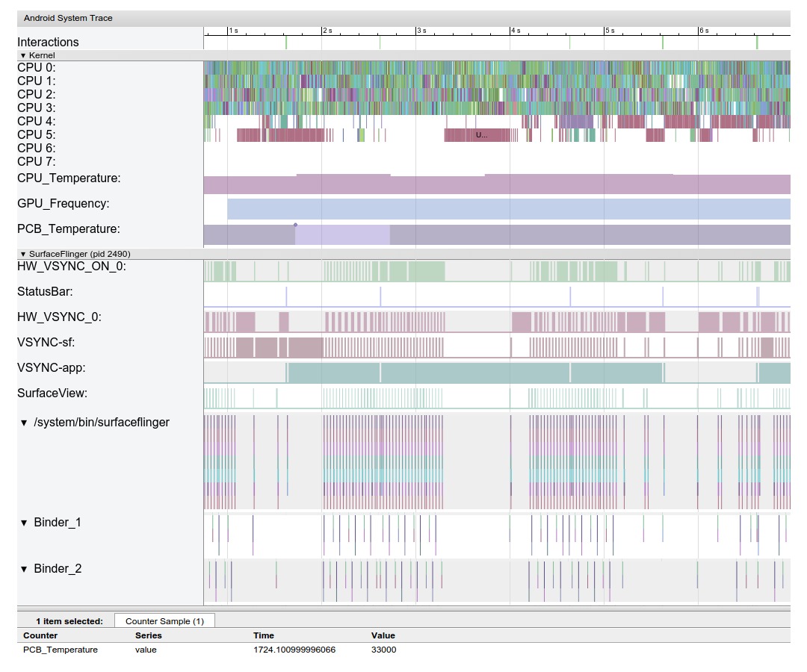807x672 pixels.
Task: Click the CPU_Temperature counter track
Action: point(493,184)
